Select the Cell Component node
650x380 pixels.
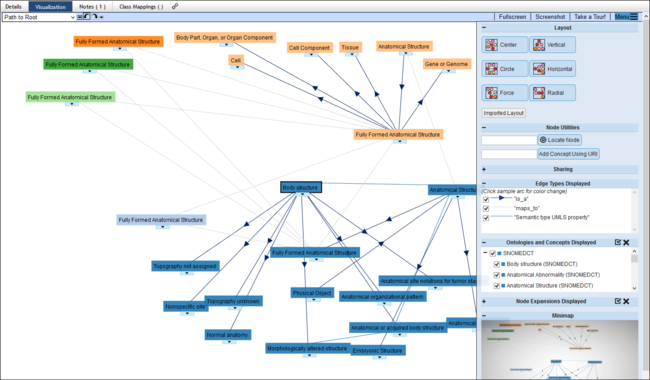tap(310, 48)
